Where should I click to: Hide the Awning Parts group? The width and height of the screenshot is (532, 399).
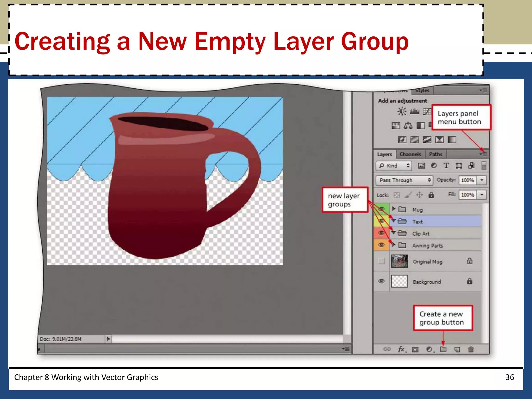pyautogui.click(x=381, y=245)
